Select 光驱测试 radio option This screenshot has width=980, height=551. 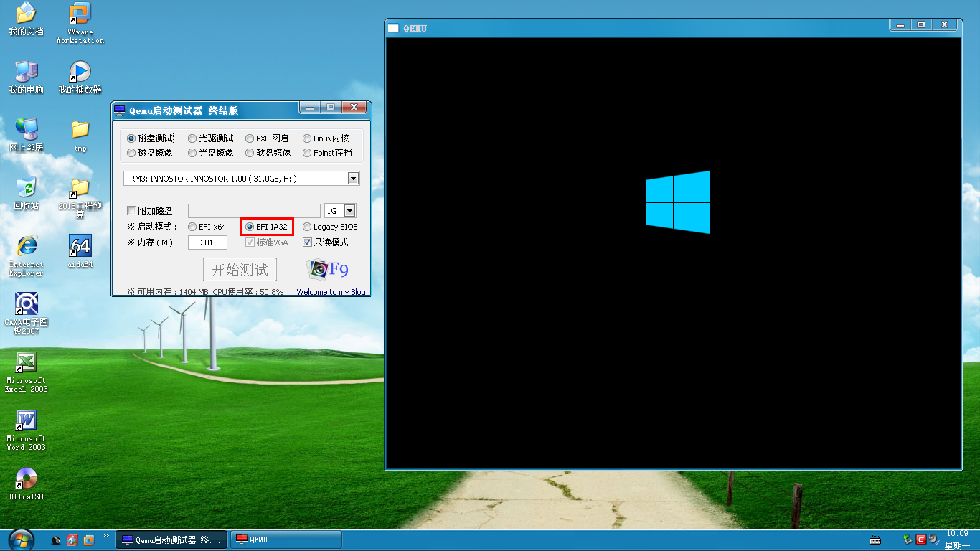coord(211,138)
